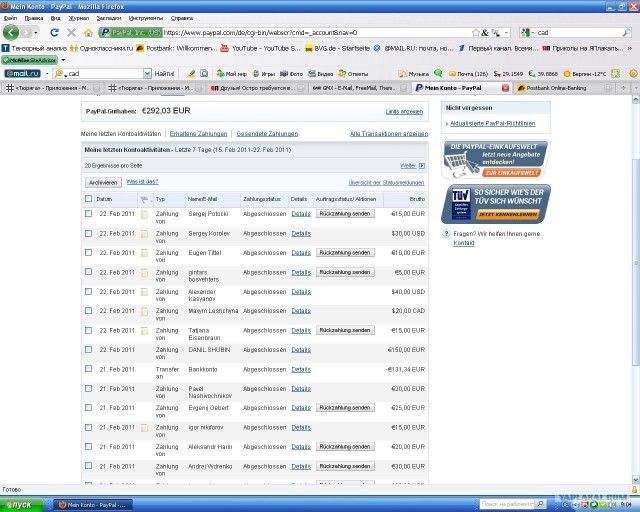This screenshot has height=512, width=640.
Task: Open Фото in the mail.ru toolbar
Action: 291,74
